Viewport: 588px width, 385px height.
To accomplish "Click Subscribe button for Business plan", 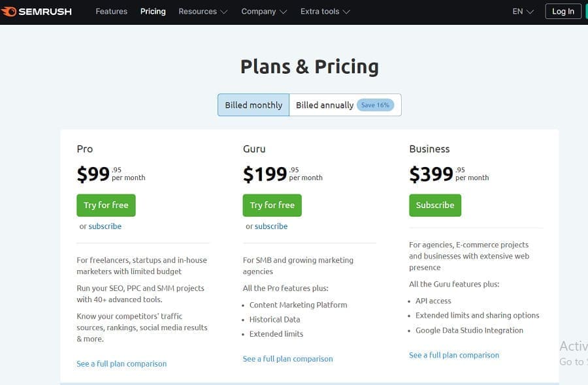I will coord(435,205).
